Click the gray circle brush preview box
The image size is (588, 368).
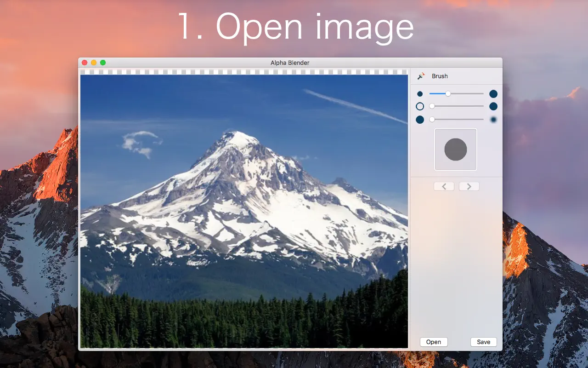coord(456,149)
